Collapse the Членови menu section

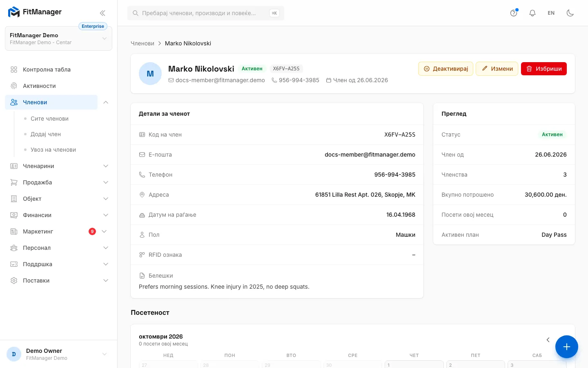[106, 102]
